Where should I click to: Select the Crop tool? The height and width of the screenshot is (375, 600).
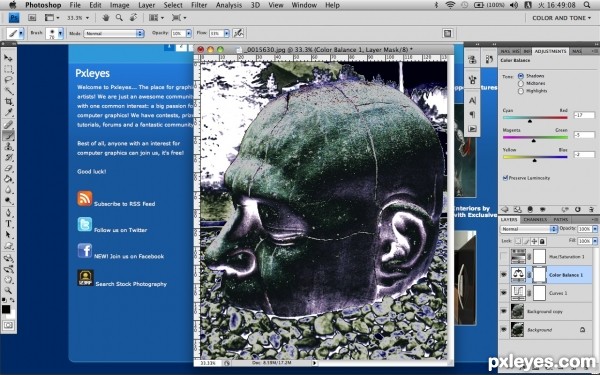pyautogui.click(x=8, y=101)
